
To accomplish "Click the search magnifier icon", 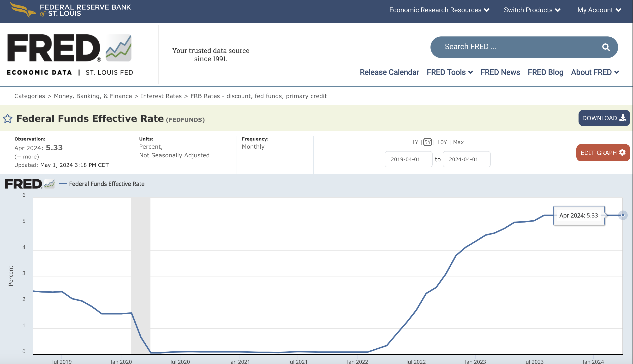I will coord(606,47).
